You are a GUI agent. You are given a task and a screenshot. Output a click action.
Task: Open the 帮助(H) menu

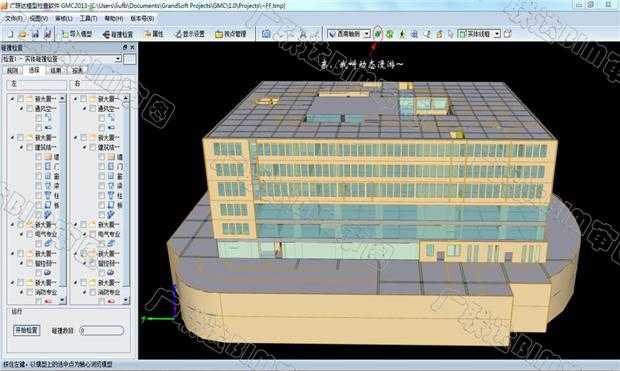click(x=113, y=19)
